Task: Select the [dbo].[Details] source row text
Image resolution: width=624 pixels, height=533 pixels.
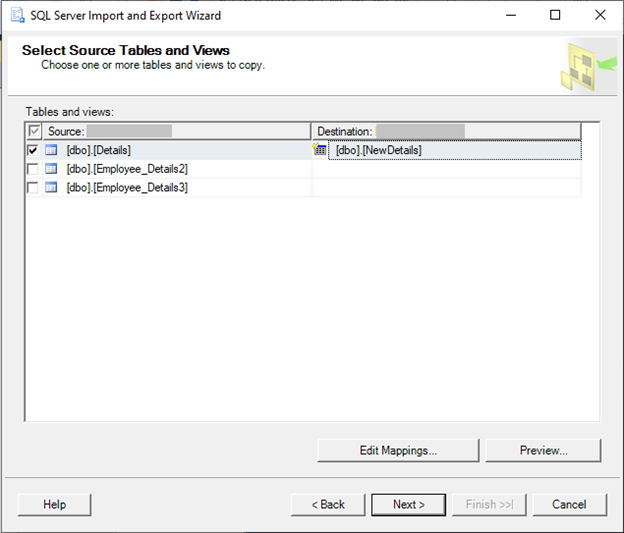Action: (99, 150)
